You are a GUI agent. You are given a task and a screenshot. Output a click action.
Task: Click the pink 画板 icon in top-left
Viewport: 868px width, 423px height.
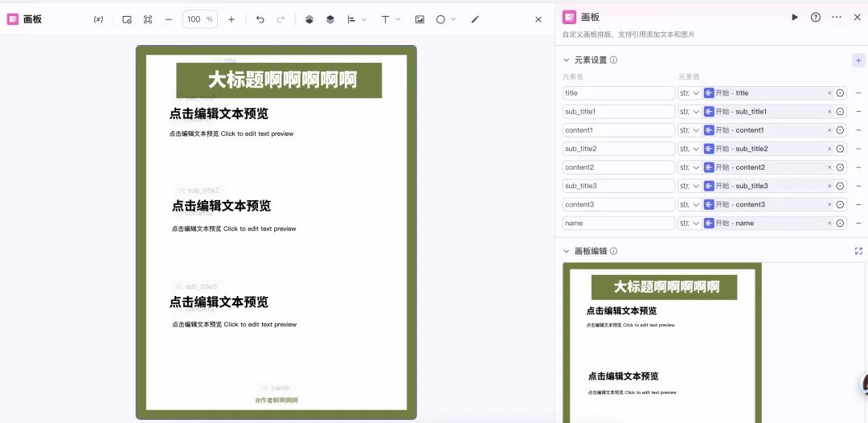point(12,19)
